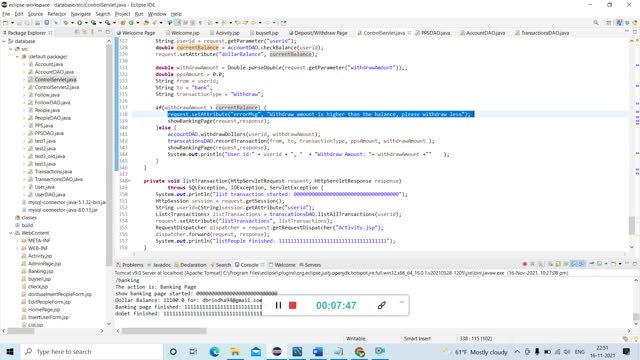Stop the screen recording with the red square

pyautogui.click(x=293, y=305)
